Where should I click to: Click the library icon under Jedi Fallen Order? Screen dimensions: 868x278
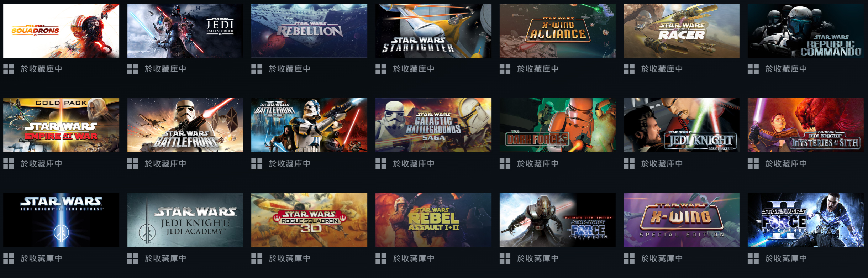tap(132, 69)
